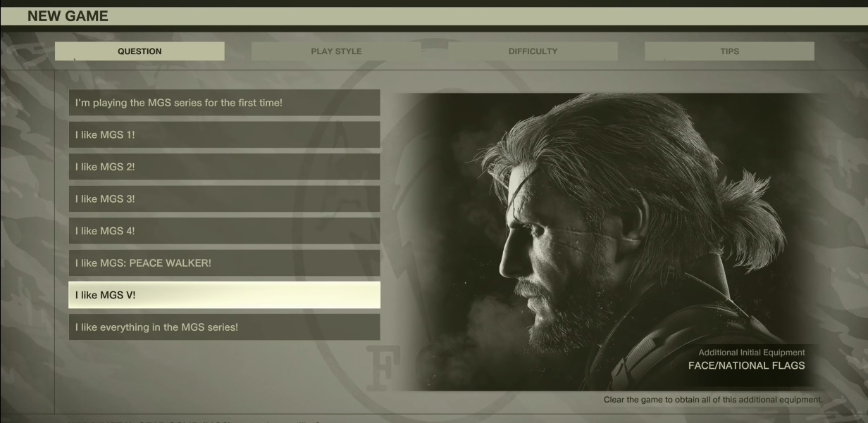This screenshot has width=868, height=423.
Task: Choose "I like everything in the MGS series!"
Action: point(224,327)
